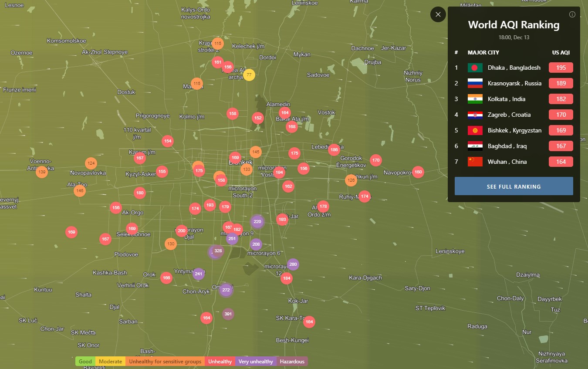This screenshot has width=588, height=369.
Task: Select Unhealthy for sensitive groups legend item
Action: pos(165,362)
